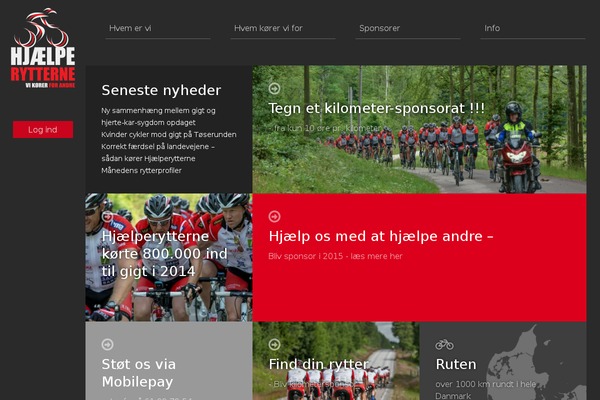Open news about gigt og hjerte-kar-sygdom

(158, 116)
